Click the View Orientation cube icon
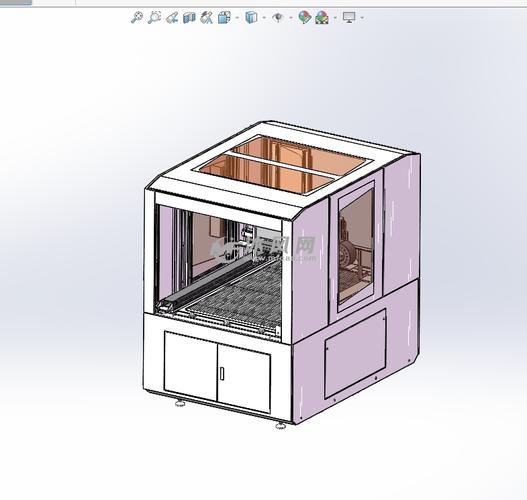 point(224,17)
